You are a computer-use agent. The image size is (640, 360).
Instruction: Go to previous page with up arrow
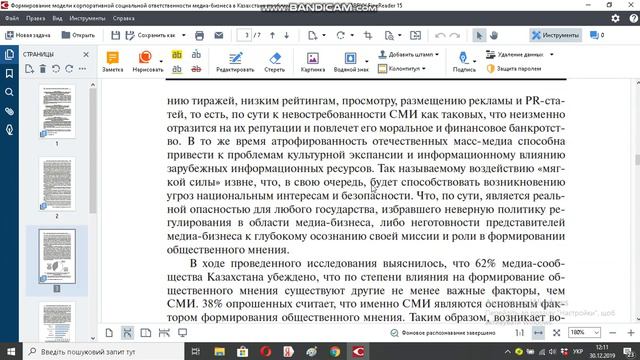pos(272,36)
